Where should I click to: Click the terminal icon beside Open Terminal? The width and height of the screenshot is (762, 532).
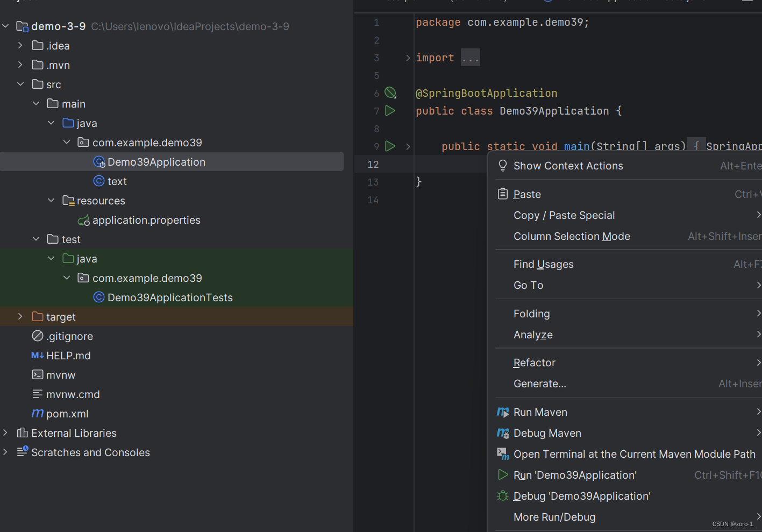click(x=503, y=454)
